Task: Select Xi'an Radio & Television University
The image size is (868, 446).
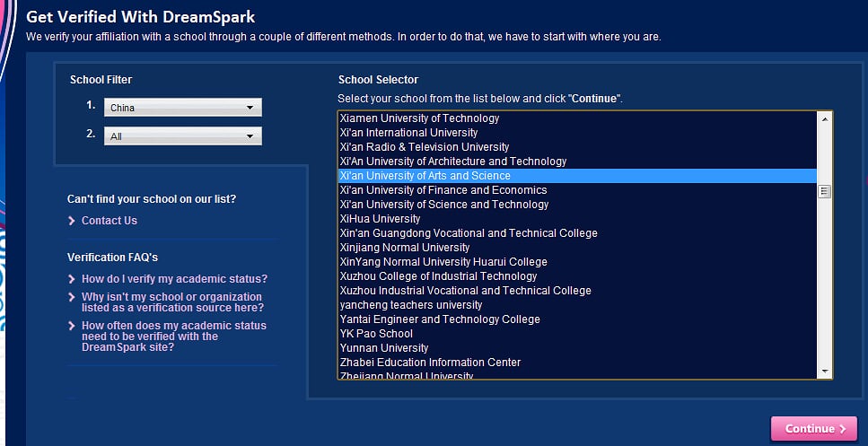Action: (577, 146)
